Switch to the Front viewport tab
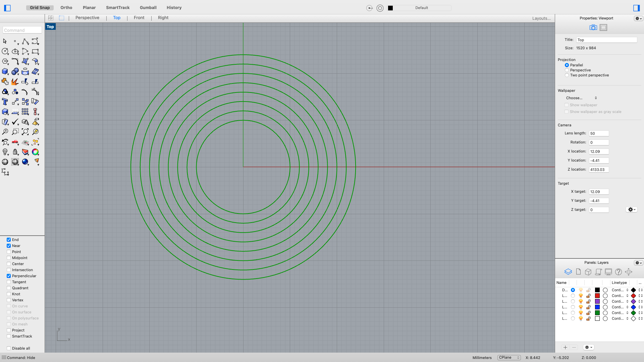The image size is (644, 362). 139,18
